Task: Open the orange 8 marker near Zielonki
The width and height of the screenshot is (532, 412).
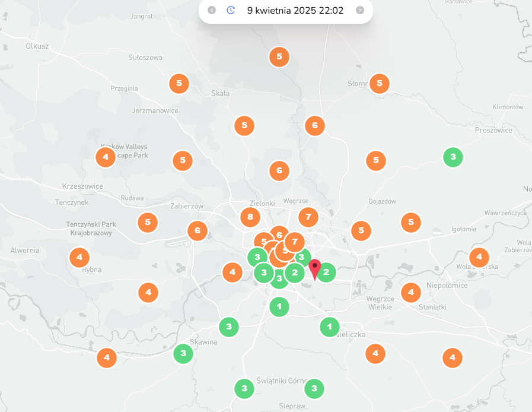Action: click(250, 217)
